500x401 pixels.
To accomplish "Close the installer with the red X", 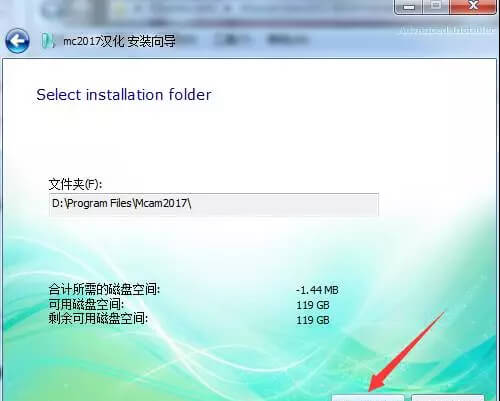I will [x=473, y=6].
